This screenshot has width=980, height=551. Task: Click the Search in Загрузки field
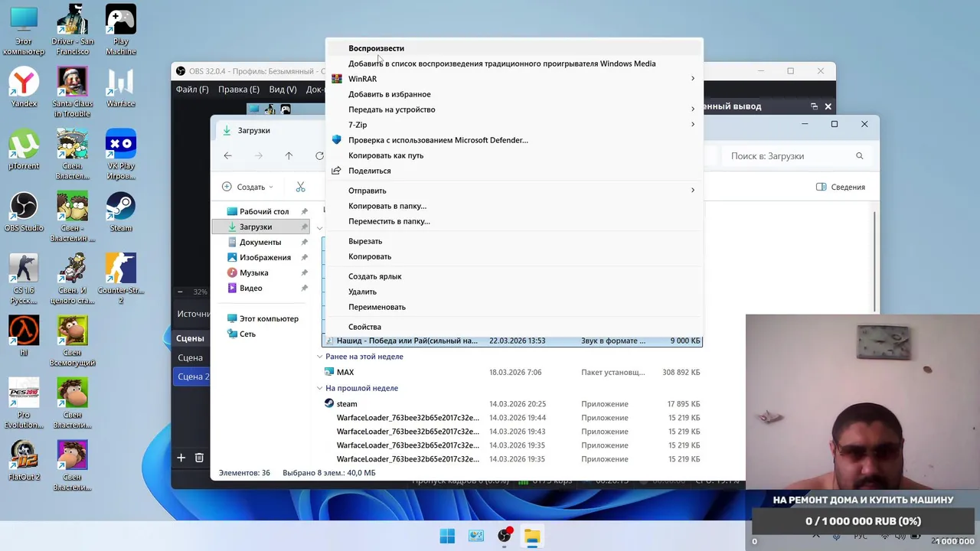click(796, 155)
